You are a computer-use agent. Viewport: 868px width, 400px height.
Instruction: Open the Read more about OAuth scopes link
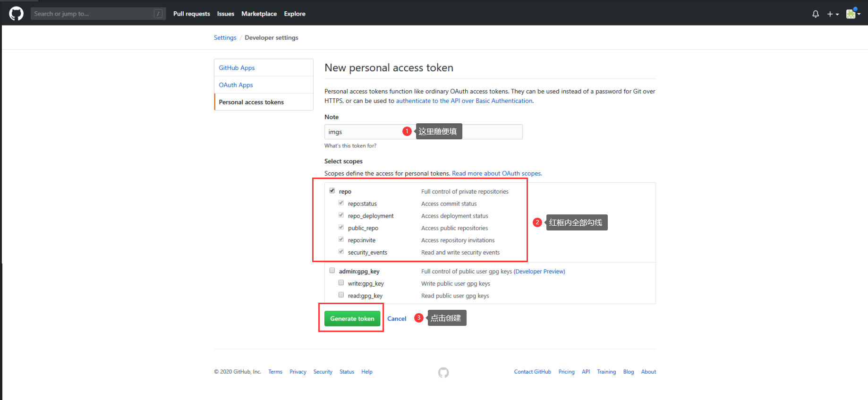496,173
